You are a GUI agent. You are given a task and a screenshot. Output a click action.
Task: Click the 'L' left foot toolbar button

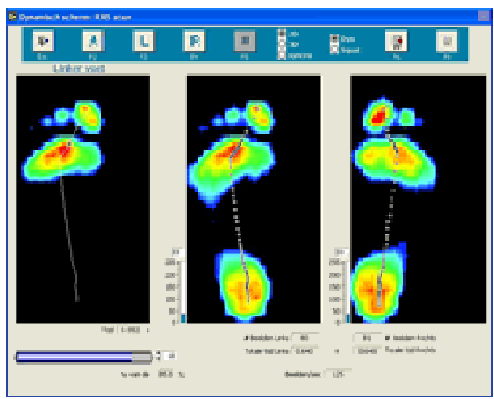[x=144, y=41]
